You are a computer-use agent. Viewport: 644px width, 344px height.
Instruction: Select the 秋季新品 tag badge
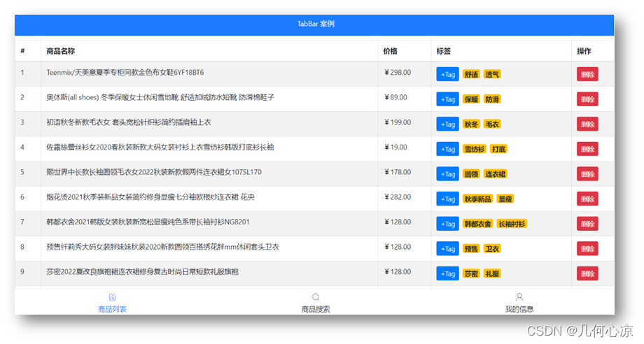pyautogui.click(x=477, y=199)
